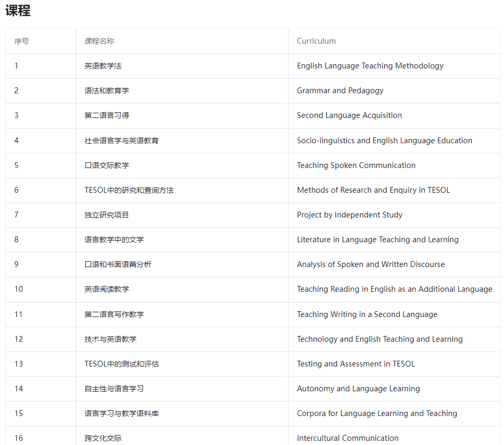Viewport: 504px width, 445px height.
Task: Click Testing and Assessment in TESOL
Action: pyautogui.click(x=356, y=364)
